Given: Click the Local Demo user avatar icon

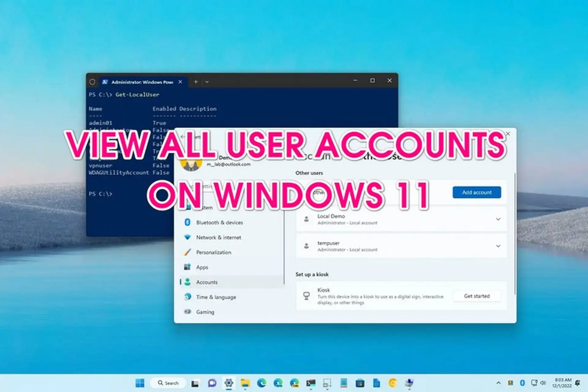Looking at the screenshot, I should 306,219.
